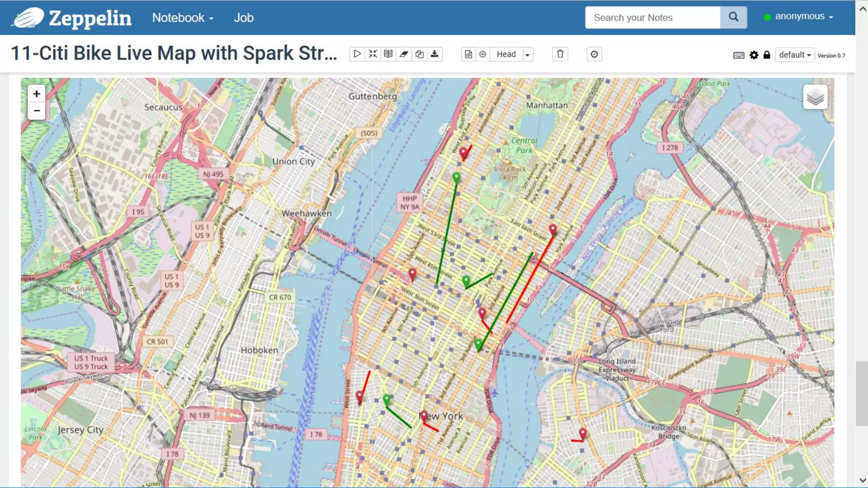
Task: Expand the Head revision dropdown
Action: click(x=527, y=55)
